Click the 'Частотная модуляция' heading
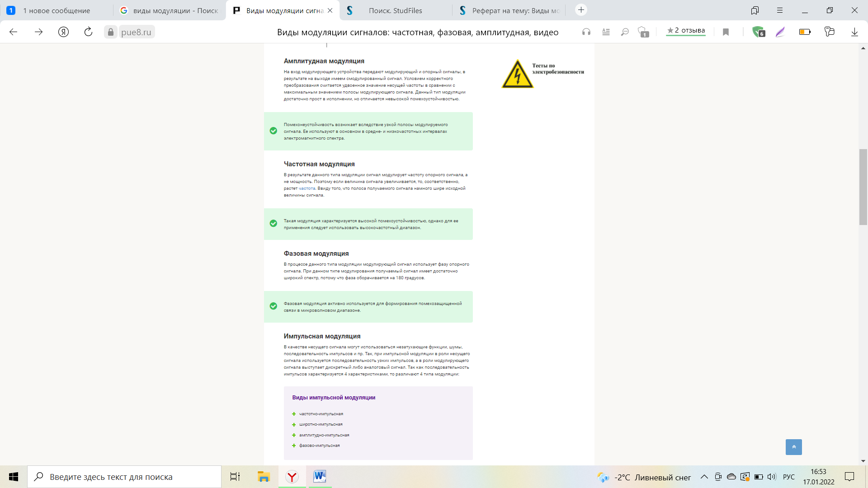Viewport: 868px width, 488px height. [x=319, y=164]
